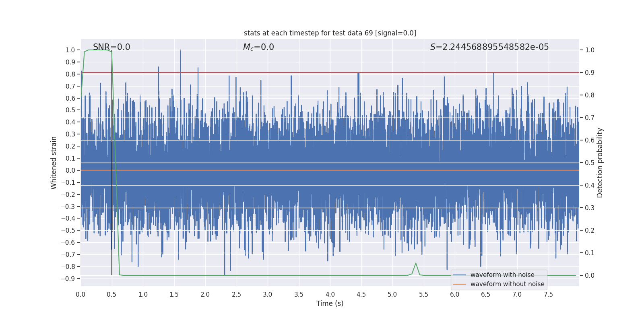The height and width of the screenshot is (322, 644).
Task: Click the 'Whitened strain' axis label
Action: (x=54, y=163)
